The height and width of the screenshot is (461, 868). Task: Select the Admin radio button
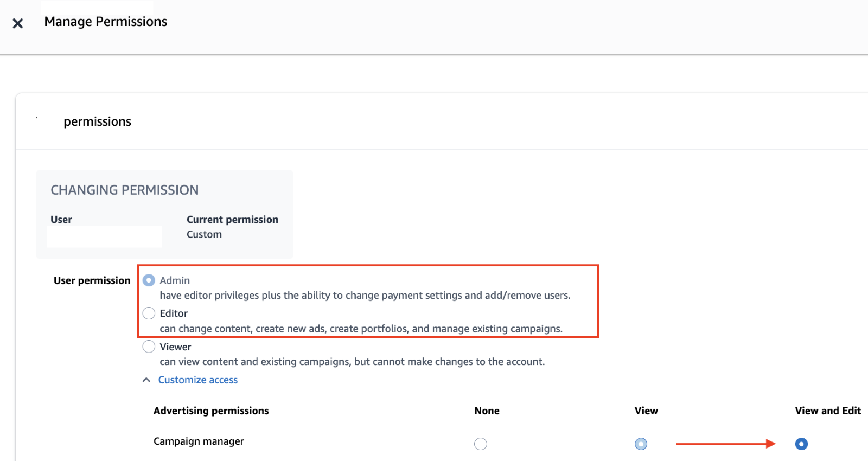tap(149, 280)
